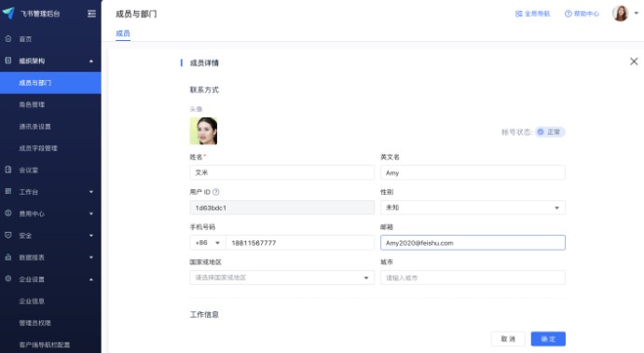The height and width of the screenshot is (353, 644).
Task: Click the user avatar in top bar
Action: pyautogui.click(x=620, y=13)
